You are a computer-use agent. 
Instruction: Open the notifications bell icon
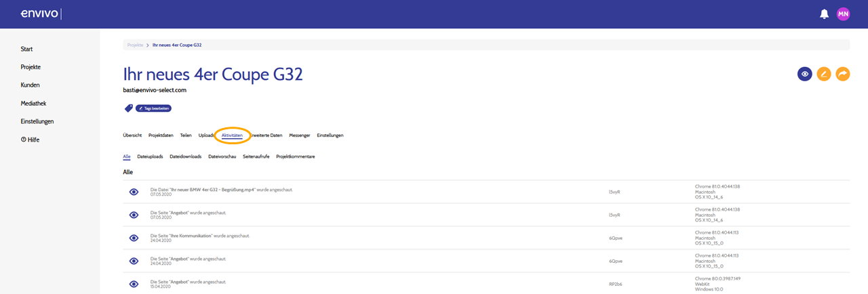point(825,14)
